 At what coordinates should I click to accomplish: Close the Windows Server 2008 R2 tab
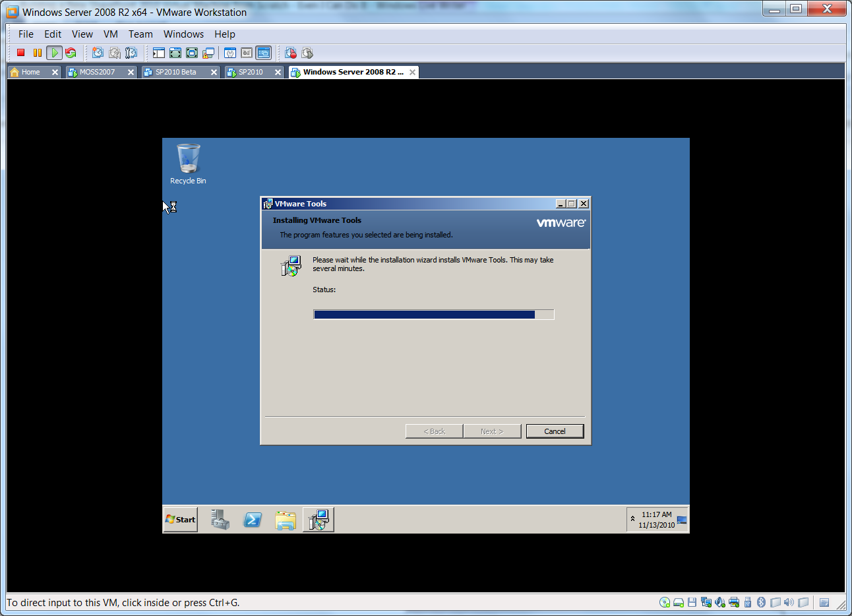pyautogui.click(x=412, y=72)
